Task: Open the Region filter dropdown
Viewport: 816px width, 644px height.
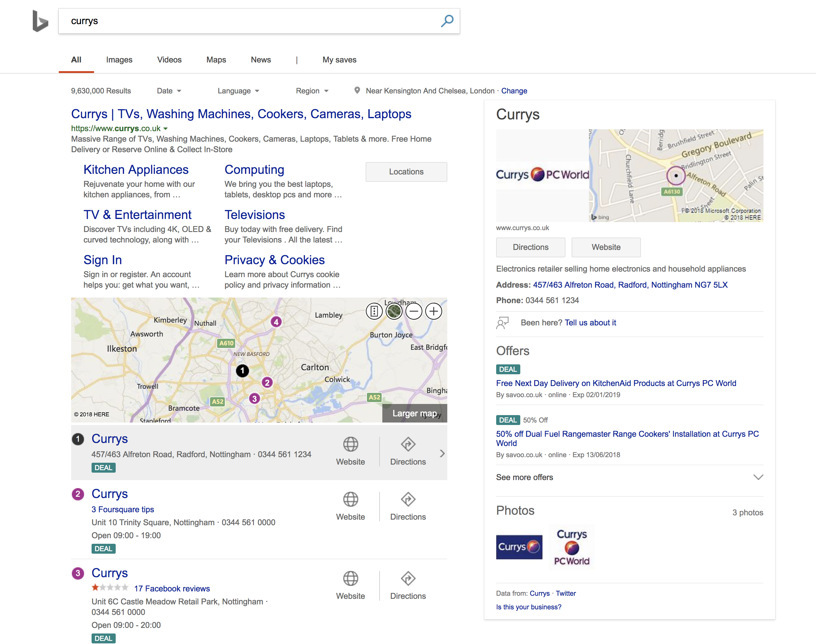Action: click(x=312, y=91)
